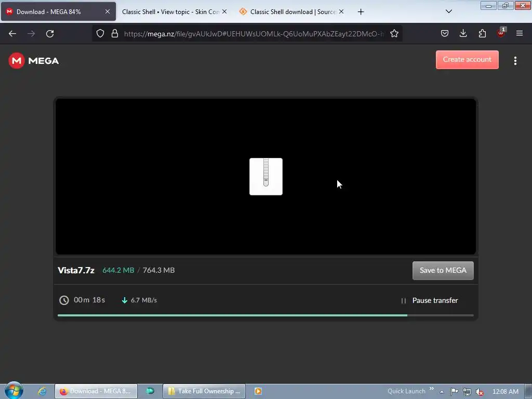
Task: Click the download speed arrow icon
Action: 125,300
